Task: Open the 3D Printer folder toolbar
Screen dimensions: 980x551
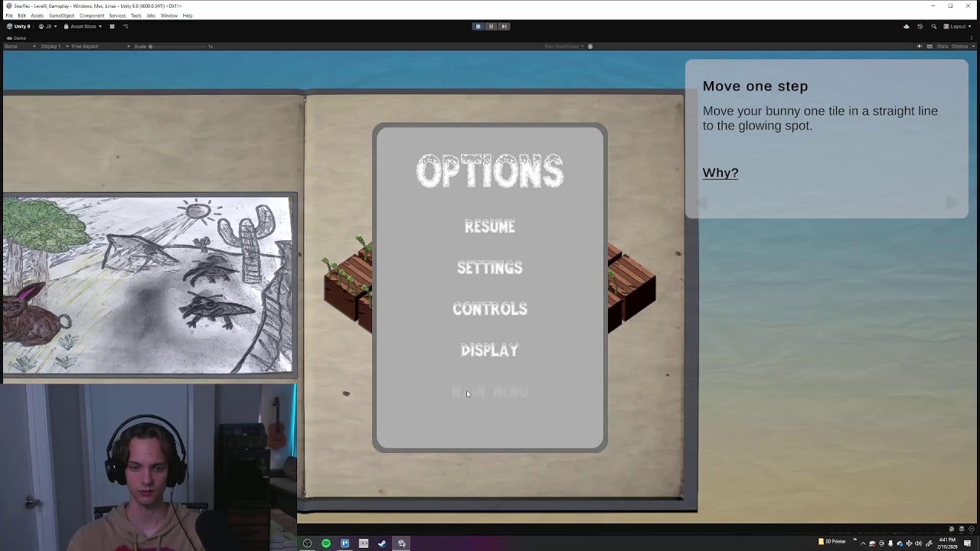Action: pyautogui.click(x=832, y=542)
